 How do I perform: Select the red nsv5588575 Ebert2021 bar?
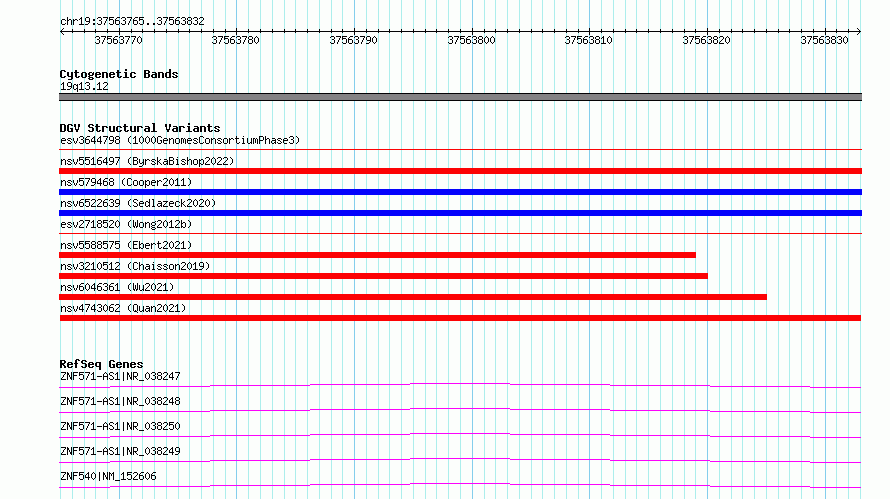pos(377,255)
